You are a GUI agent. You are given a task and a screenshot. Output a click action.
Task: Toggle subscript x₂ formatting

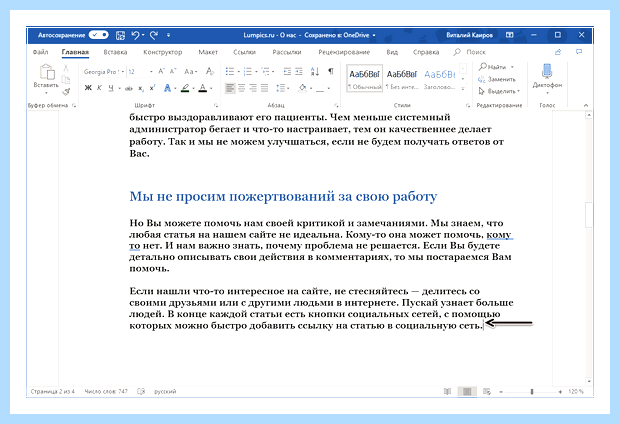(141, 88)
